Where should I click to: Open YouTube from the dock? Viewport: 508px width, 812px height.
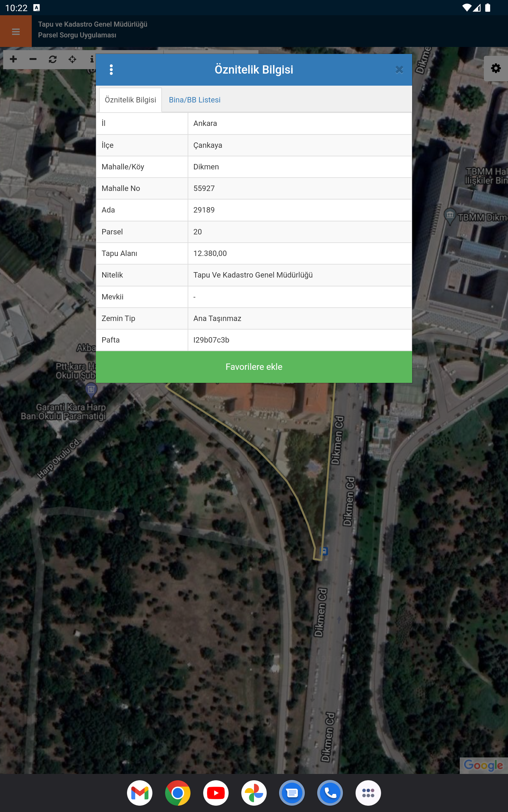coord(216,793)
